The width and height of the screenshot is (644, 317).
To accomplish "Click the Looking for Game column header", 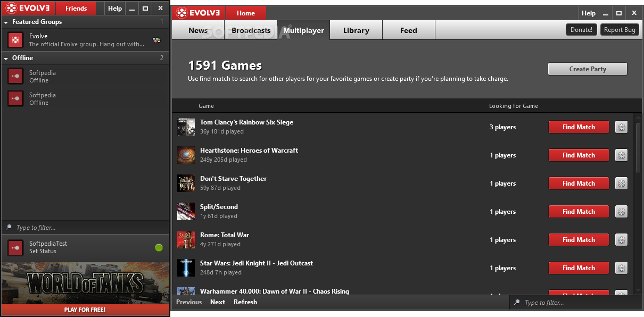I will coord(514,106).
